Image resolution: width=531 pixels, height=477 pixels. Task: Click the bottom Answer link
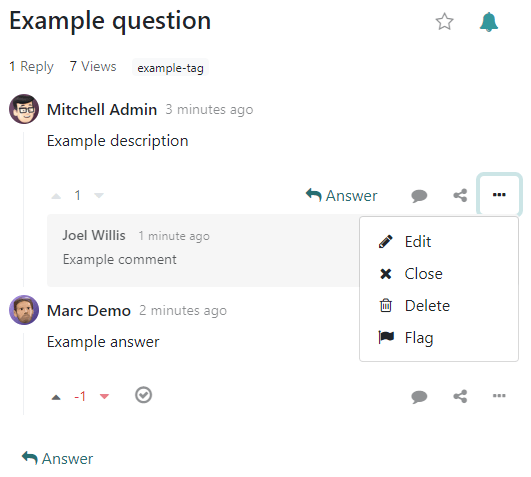coord(57,459)
